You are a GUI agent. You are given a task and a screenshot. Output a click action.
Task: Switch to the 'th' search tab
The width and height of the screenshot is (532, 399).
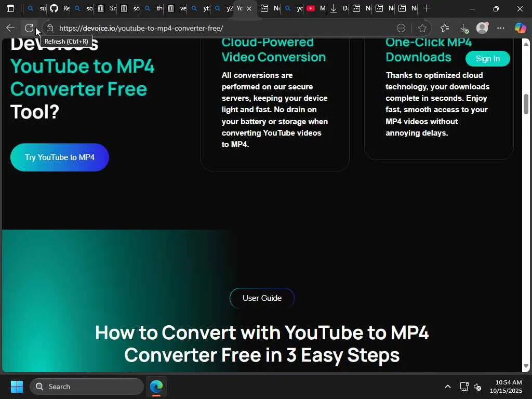153,8
